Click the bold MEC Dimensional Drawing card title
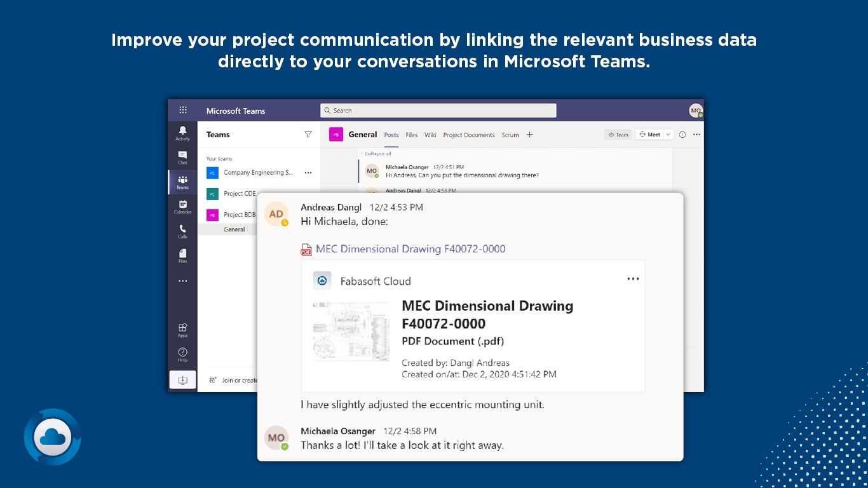 click(487, 315)
